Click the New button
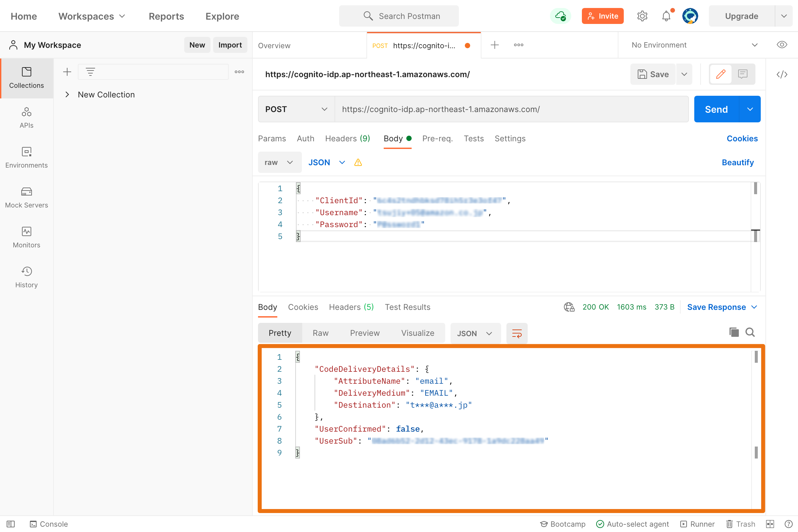The width and height of the screenshot is (798, 532). coord(197,45)
